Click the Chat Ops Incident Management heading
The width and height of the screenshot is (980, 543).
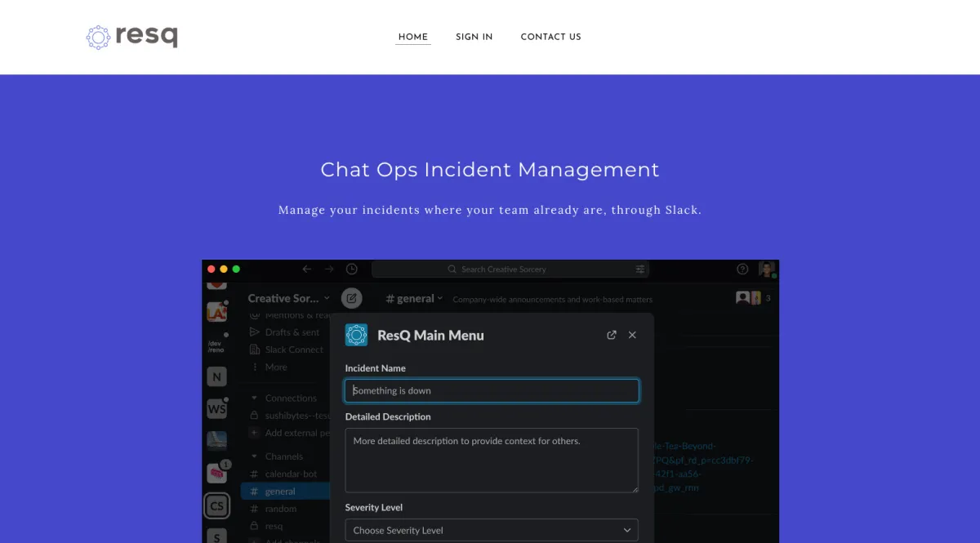click(x=490, y=170)
